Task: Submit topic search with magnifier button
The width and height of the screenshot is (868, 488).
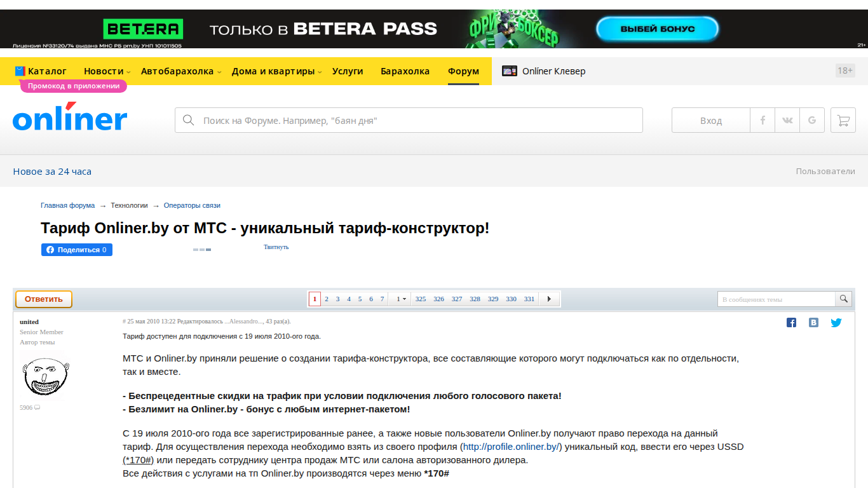Action: pos(844,299)
